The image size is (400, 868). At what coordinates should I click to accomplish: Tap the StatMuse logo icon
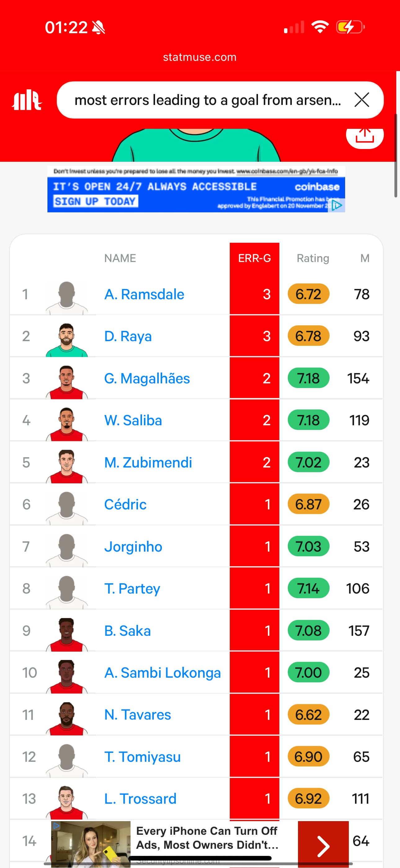(x=27, y=100)
